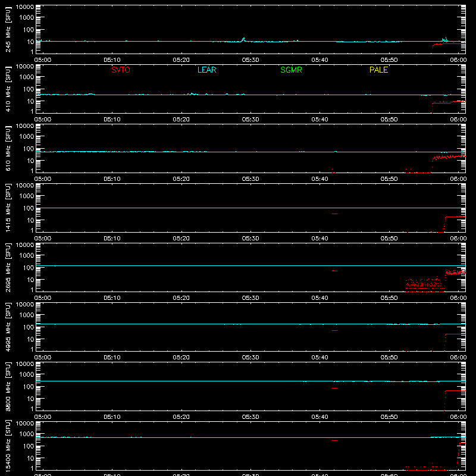Click the 100 tick of 4995 MHz panel
This screenshot has width=476, height=476.
29,327
